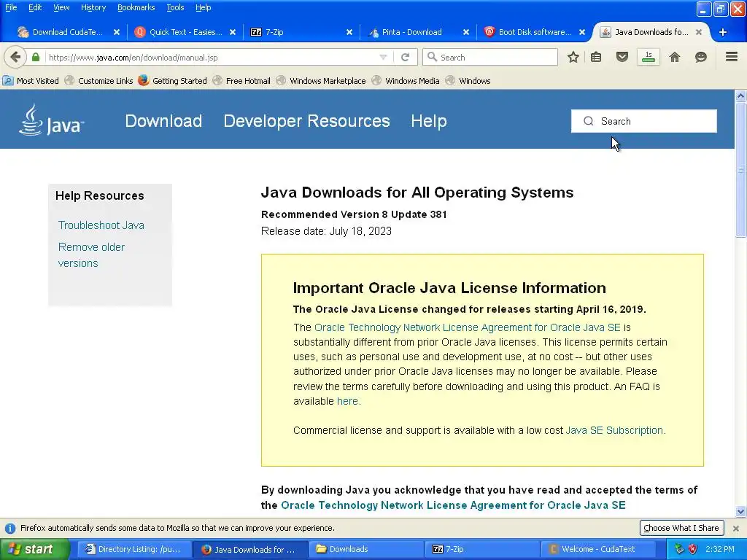Open the Windows Marketplace bookmark

click(x=322, y=80)
